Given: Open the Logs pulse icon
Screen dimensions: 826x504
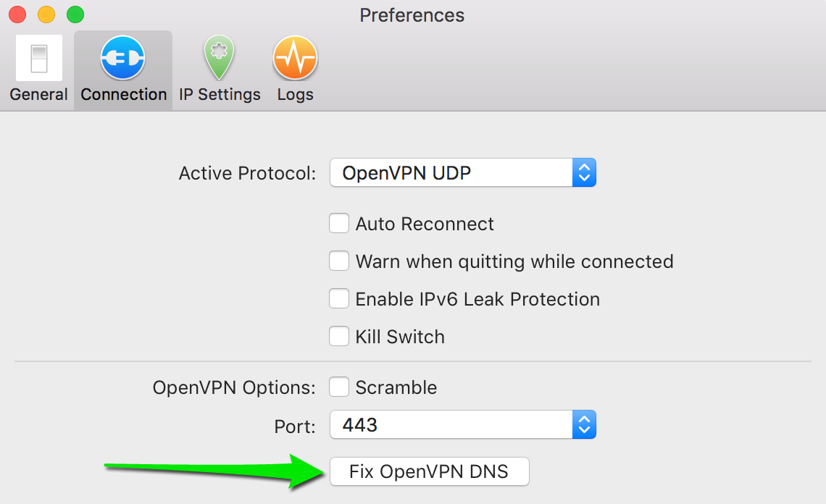Looking at the screenshot, I should pos(295,58).
